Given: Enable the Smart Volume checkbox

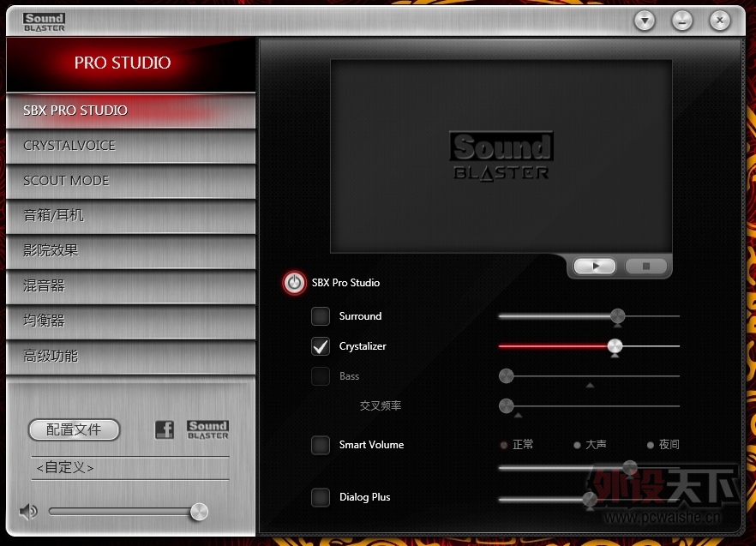Looking at the screenshot, I should pos(321,445).
